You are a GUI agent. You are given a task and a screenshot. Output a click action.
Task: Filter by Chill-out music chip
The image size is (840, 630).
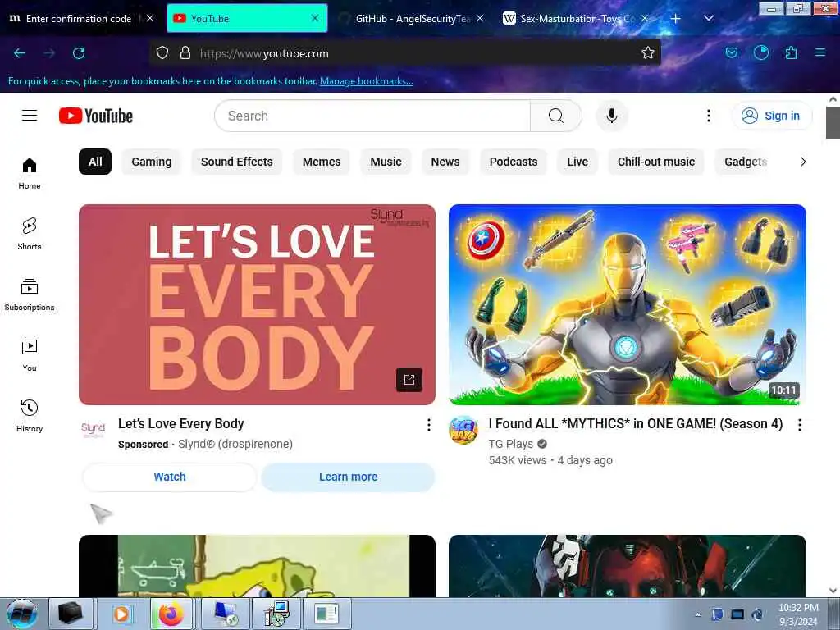656,162
